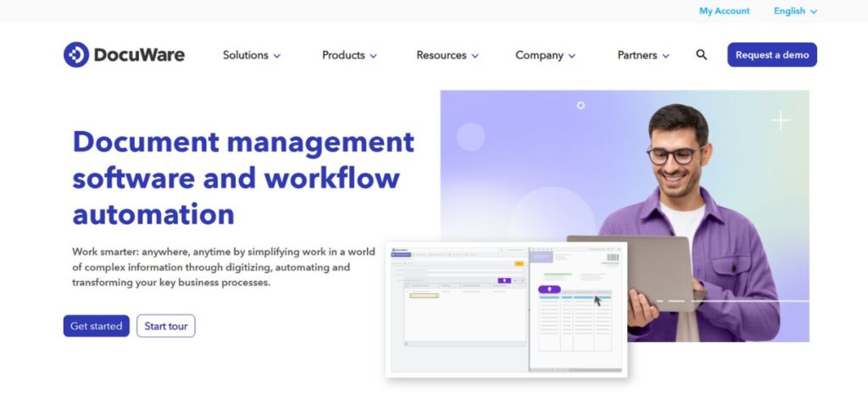This screenshot has height=409, width=868.
Task: Open the Products menu
Action: 349,55
